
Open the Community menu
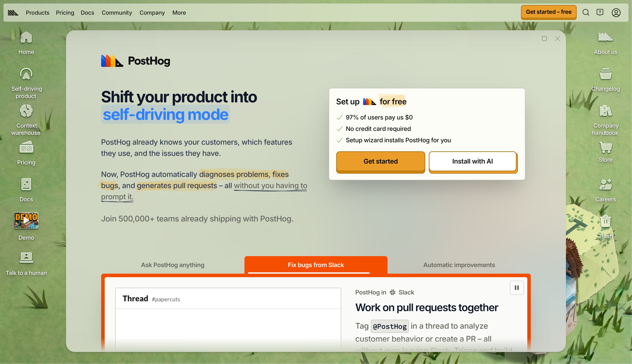click(x=117, y=12)
